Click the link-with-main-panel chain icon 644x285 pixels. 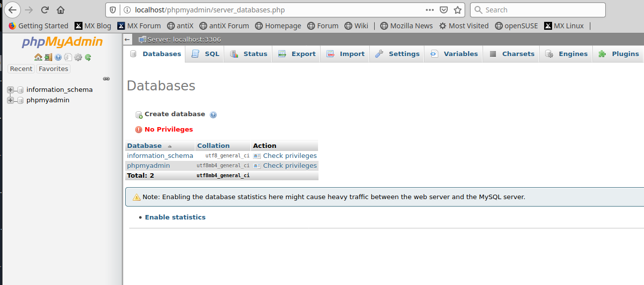click(x=106, y=78)
